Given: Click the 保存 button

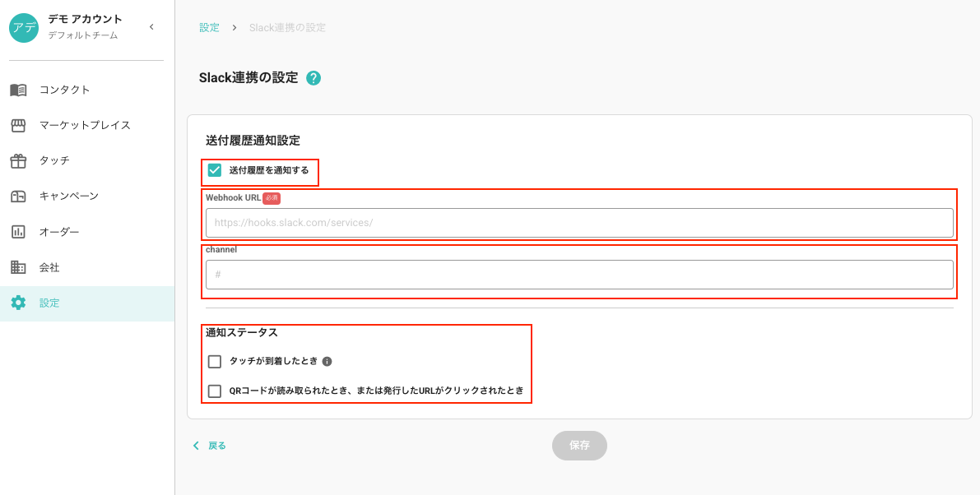Looking at the screenshot, I should coord(579,446).
